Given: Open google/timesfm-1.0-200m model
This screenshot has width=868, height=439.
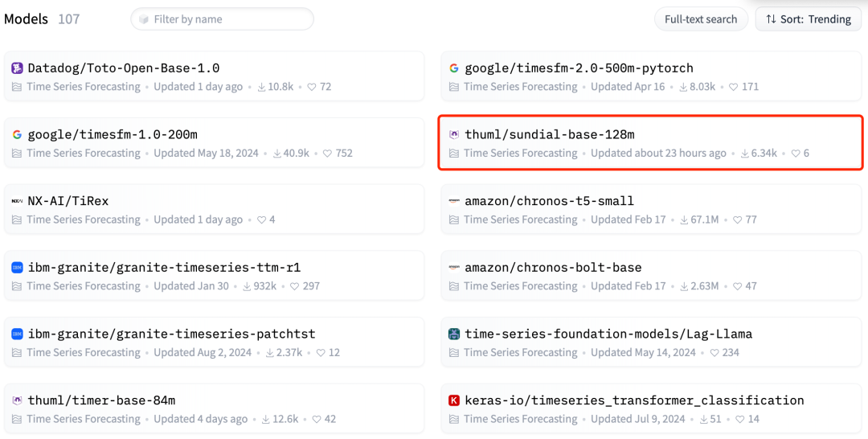Looking at the screenshot, I should pos(214,143).
